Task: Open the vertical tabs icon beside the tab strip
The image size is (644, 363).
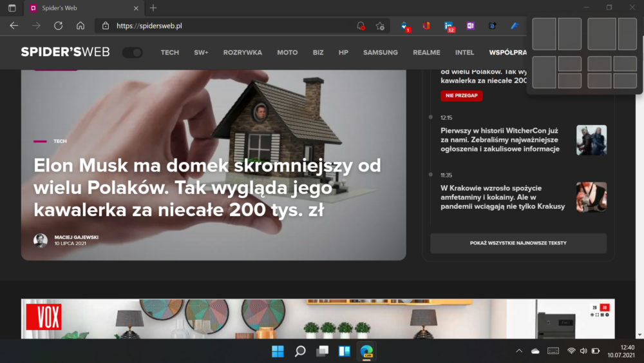Action: 12,8
